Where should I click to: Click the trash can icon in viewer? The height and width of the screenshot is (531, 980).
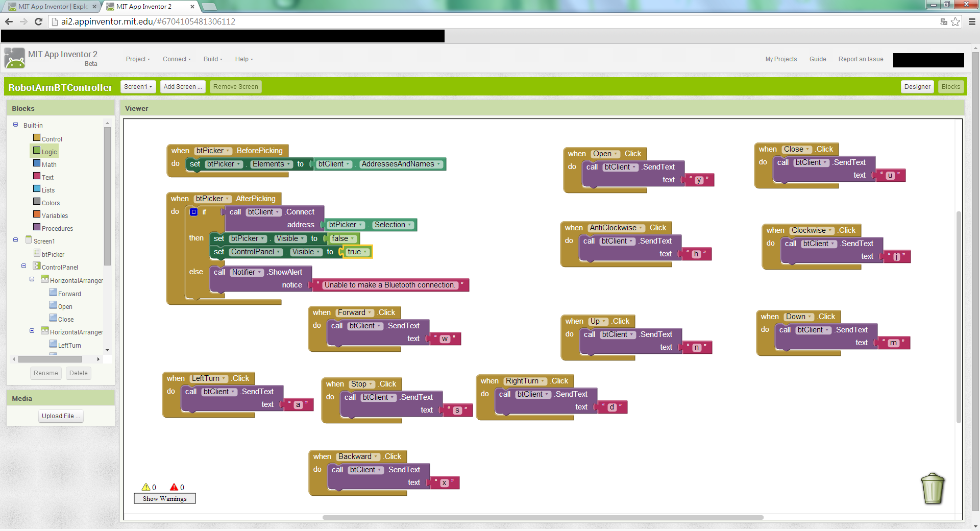click(933, 489)
